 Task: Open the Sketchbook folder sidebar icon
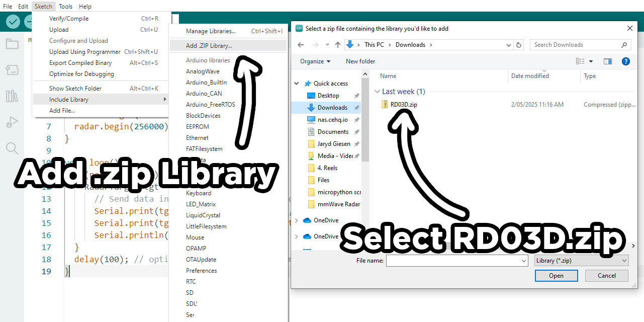(12, 44)
